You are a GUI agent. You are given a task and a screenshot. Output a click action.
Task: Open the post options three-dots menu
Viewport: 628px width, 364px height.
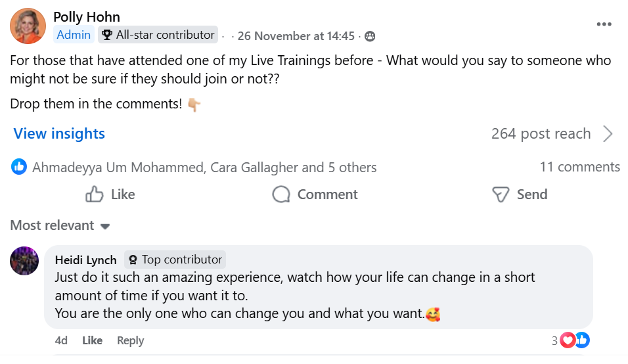(x=604, y=24)
